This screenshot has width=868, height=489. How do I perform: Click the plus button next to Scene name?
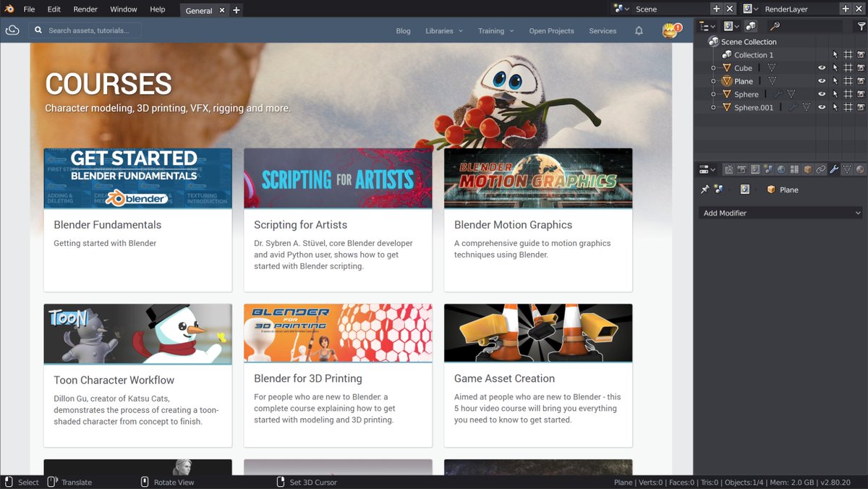click(x=716, y=9)
